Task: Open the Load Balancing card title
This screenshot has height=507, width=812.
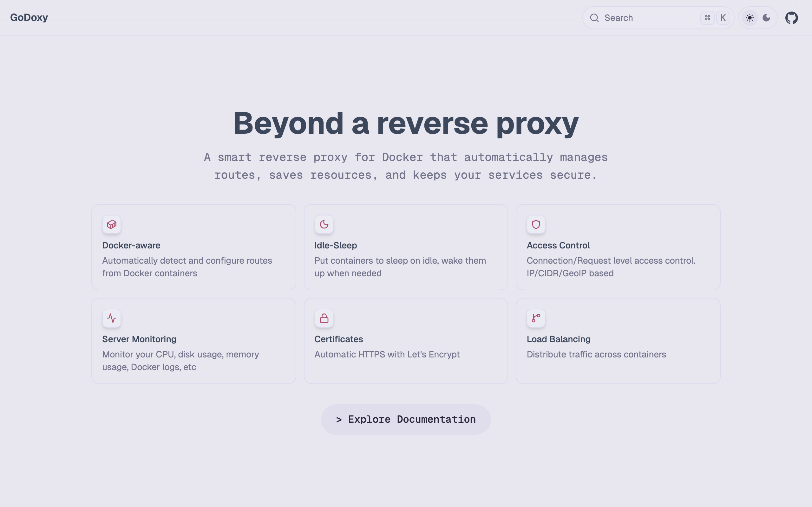Action: [x=558, y=339]
